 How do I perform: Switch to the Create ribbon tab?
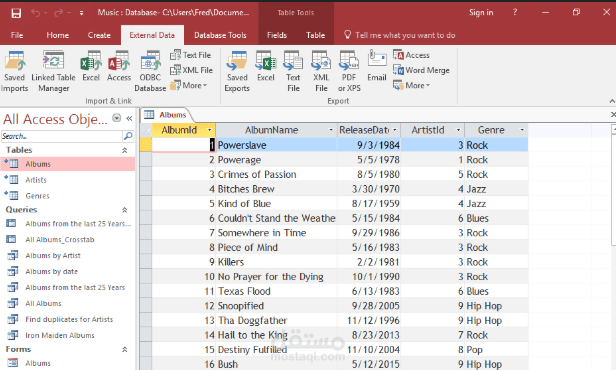tap(99, 35)
